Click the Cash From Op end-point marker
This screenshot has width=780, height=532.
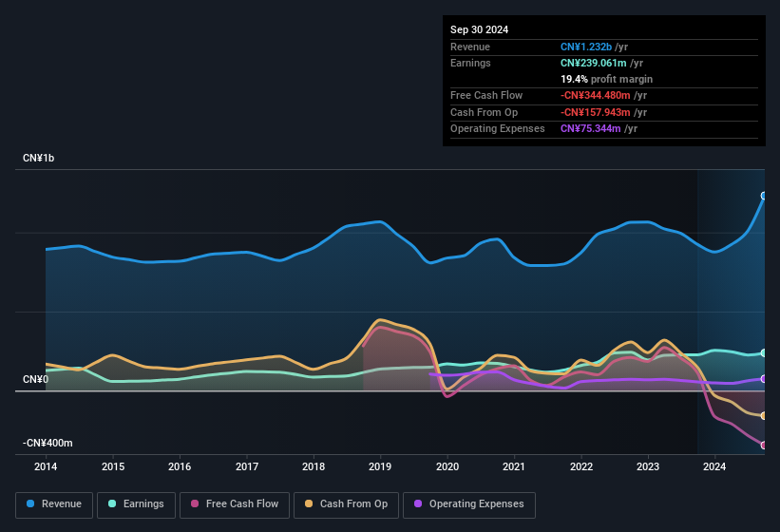(764, 416)
